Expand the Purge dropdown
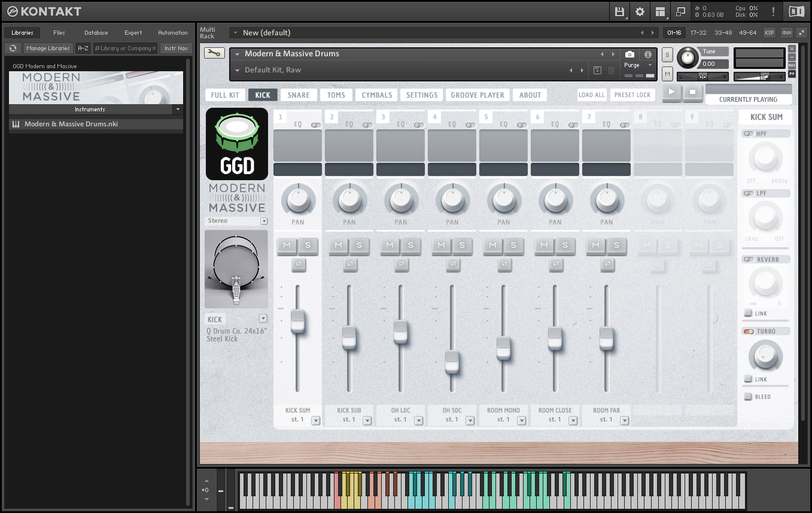The image size is (812, 513). [x=649, y=65]
